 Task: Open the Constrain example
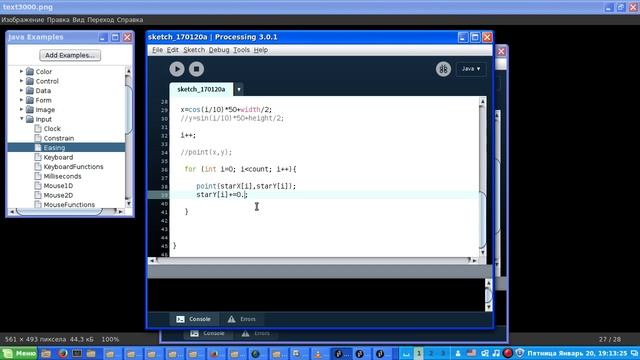[54, 138]
